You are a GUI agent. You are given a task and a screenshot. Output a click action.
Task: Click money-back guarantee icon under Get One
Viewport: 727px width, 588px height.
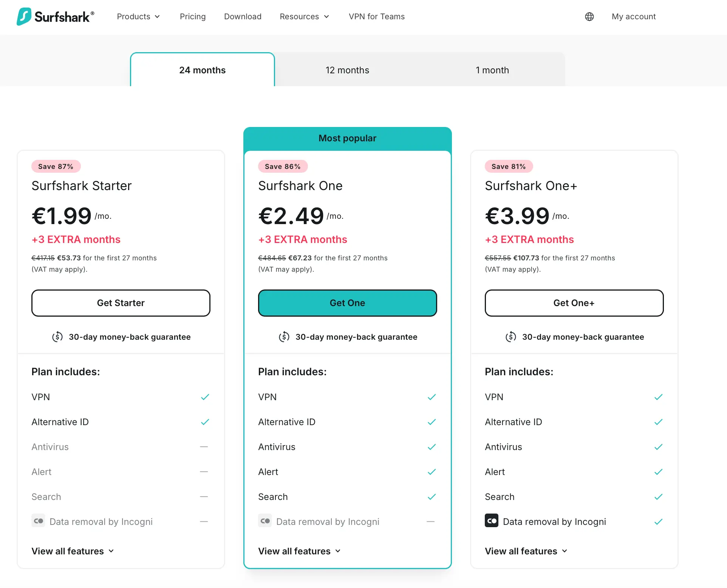click(x=284, y=337)
